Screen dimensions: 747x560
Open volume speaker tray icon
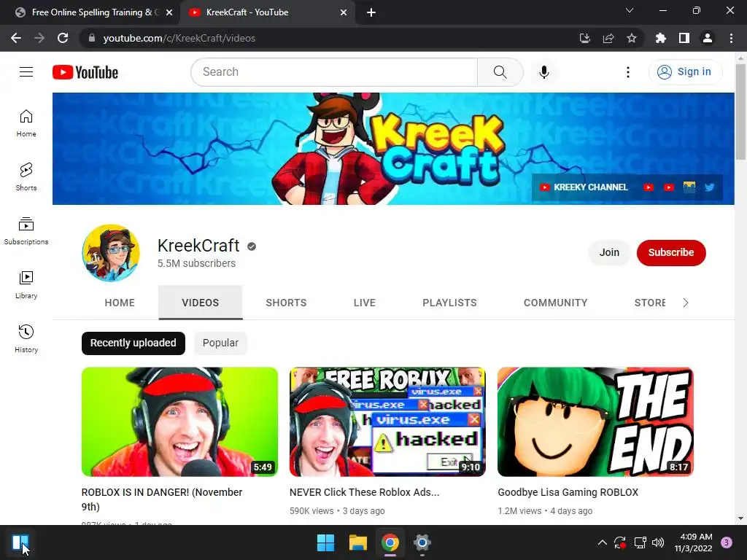(x=658, y=542)
